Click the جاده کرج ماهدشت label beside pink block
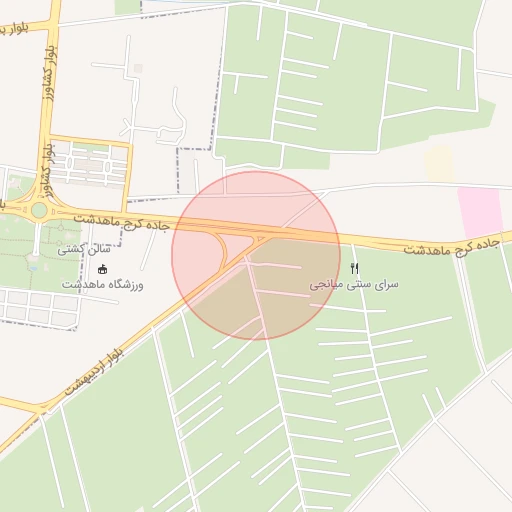 pos(452,247)
